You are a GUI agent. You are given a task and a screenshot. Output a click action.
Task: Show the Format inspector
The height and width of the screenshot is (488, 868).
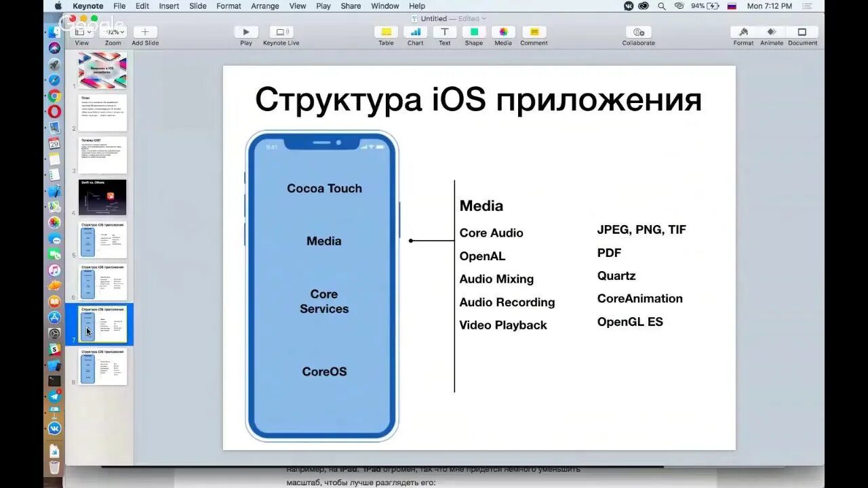(743, 32)
